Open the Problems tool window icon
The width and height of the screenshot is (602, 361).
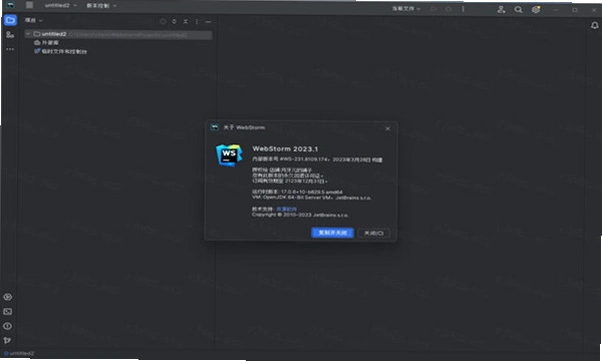8,326
